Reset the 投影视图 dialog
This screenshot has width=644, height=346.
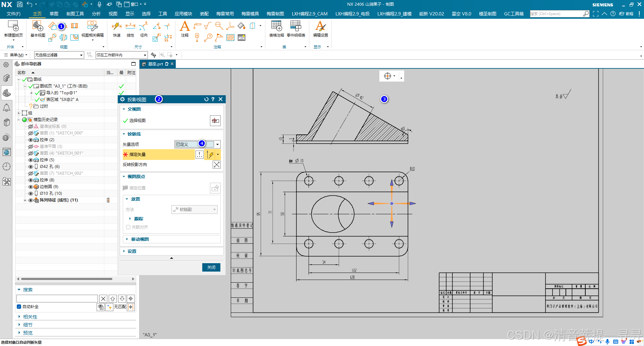(206, 99)
